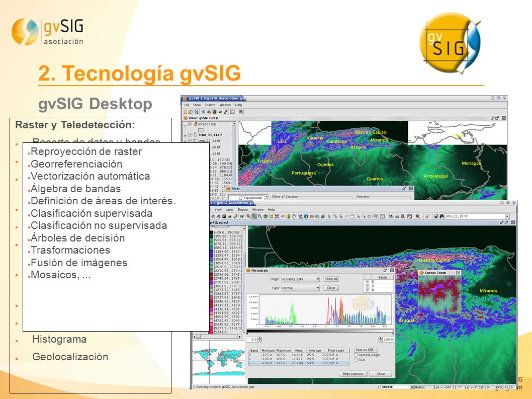The image size is (532, 399).
Task: Open Shalom menu in the back gvSIG window
Action: [210, 105]
